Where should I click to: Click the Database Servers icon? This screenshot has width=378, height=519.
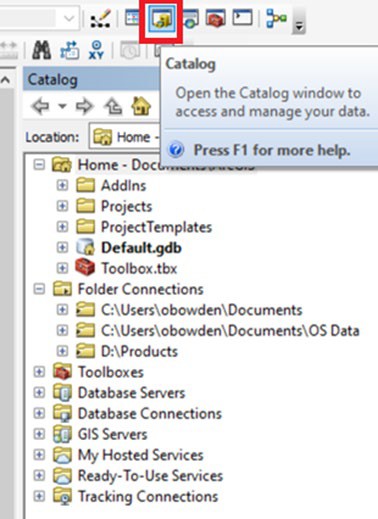62,392
